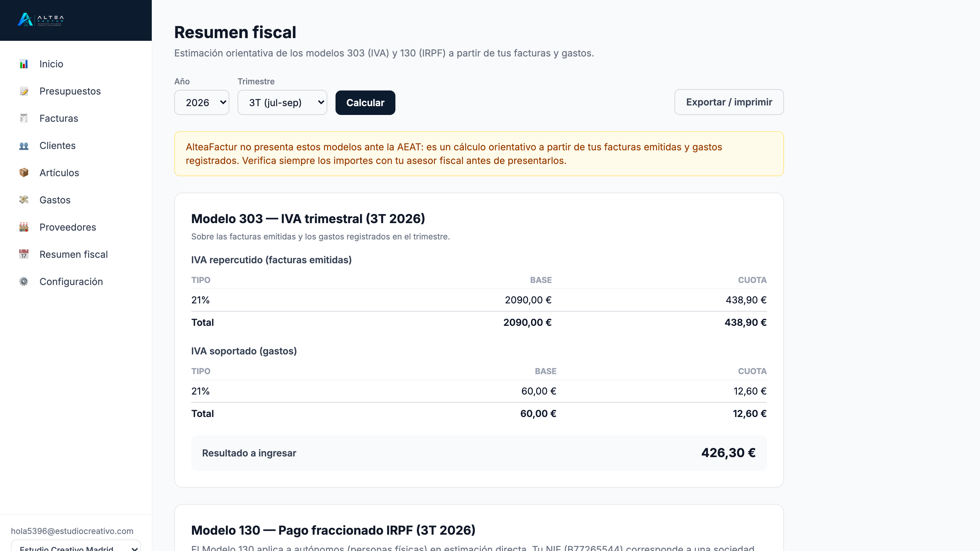This screenshot has width=980, height=551.
Task: Click the Clientes people icon
Action: tap(24, 146)
